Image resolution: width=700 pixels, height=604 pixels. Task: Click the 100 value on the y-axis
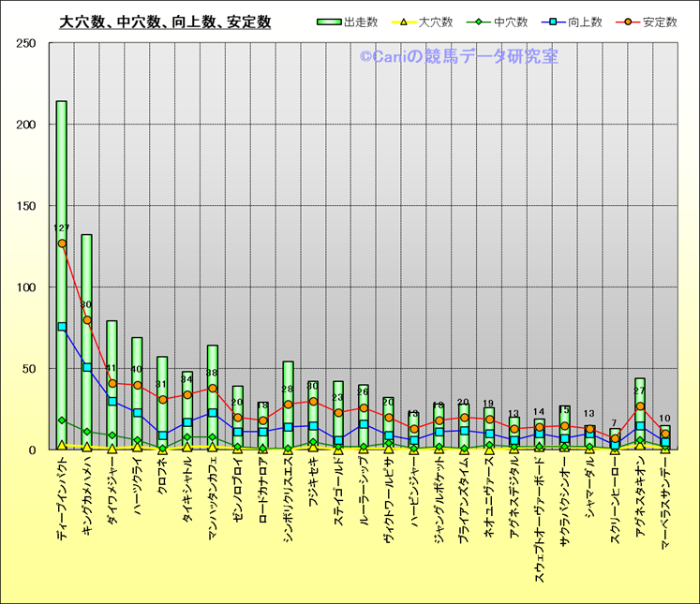tap(26, 287)
